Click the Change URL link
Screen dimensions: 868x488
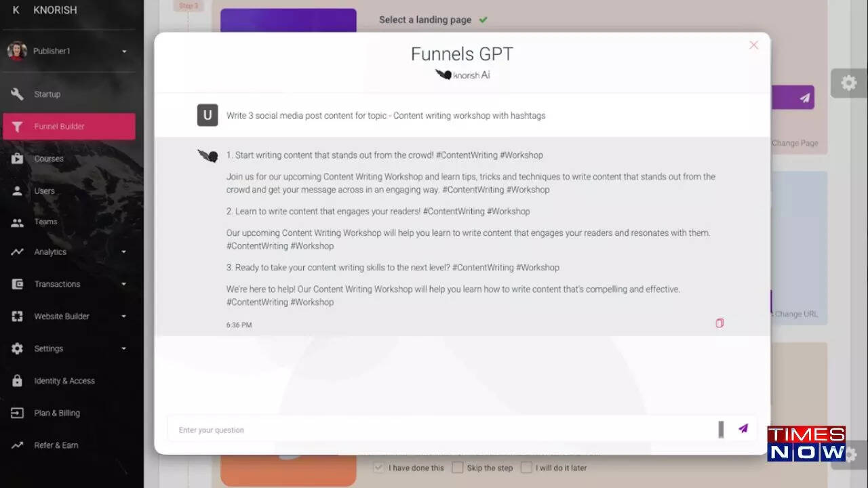click(797, 314)
